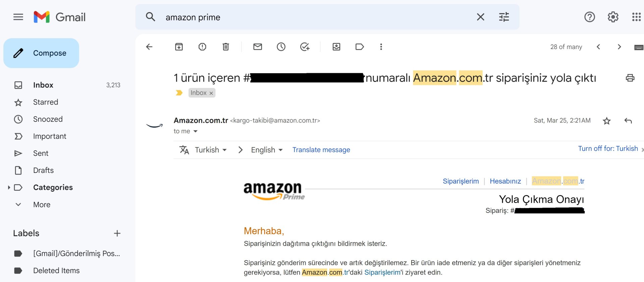Open the Turkish source language dropdown
644x282 pixels.
[210, 150]
